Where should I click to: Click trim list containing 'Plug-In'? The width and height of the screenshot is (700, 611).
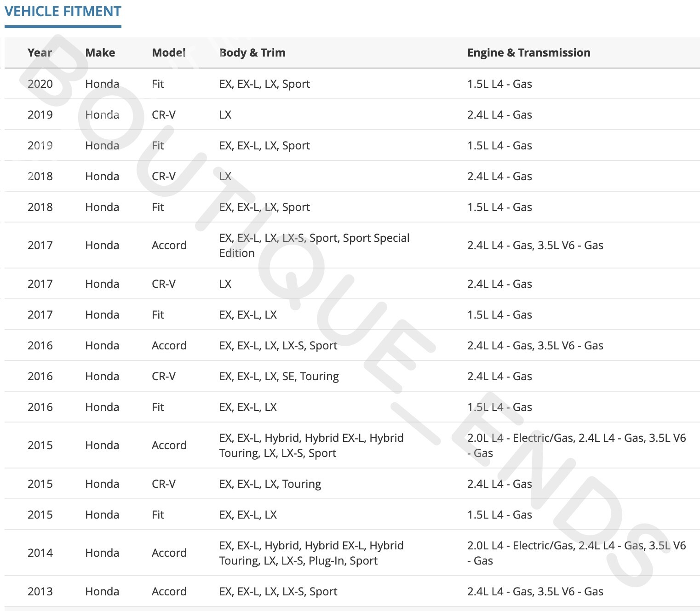coord(311,553)
